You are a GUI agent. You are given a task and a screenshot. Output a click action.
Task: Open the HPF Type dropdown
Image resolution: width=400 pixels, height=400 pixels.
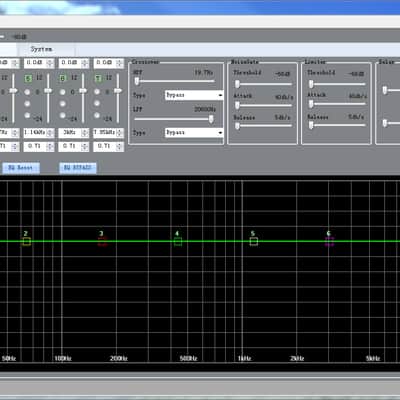(194, 95)
